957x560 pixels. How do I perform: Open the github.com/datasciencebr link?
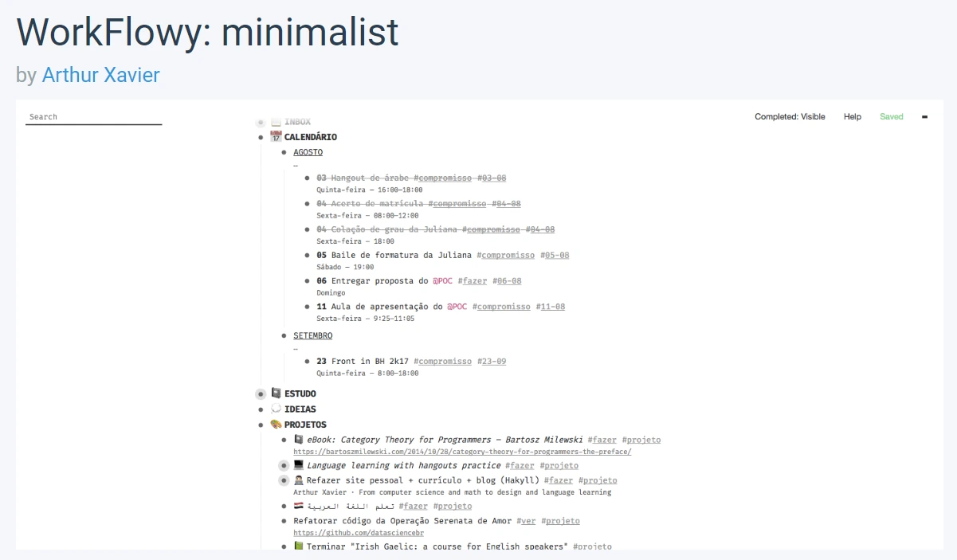tap(359, 533)
